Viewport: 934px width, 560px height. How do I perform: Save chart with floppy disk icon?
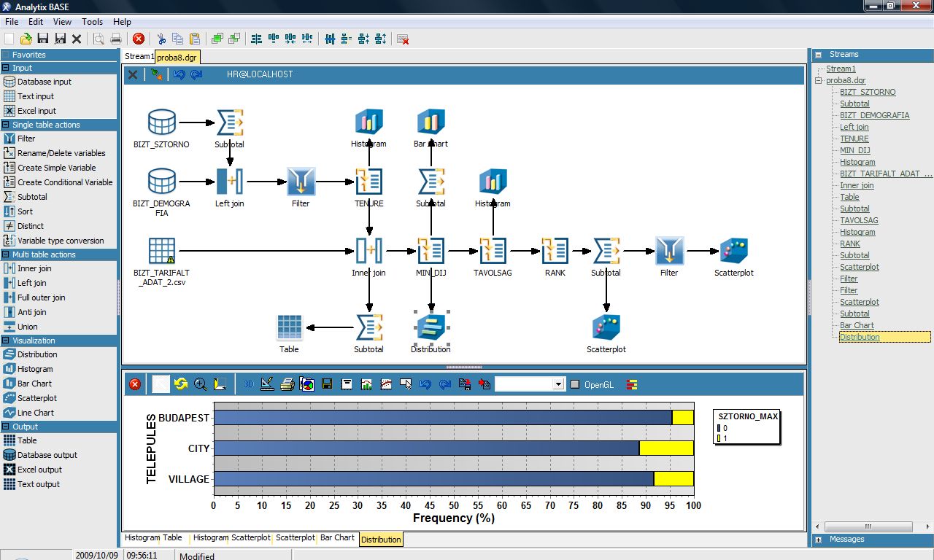point(327,384)
